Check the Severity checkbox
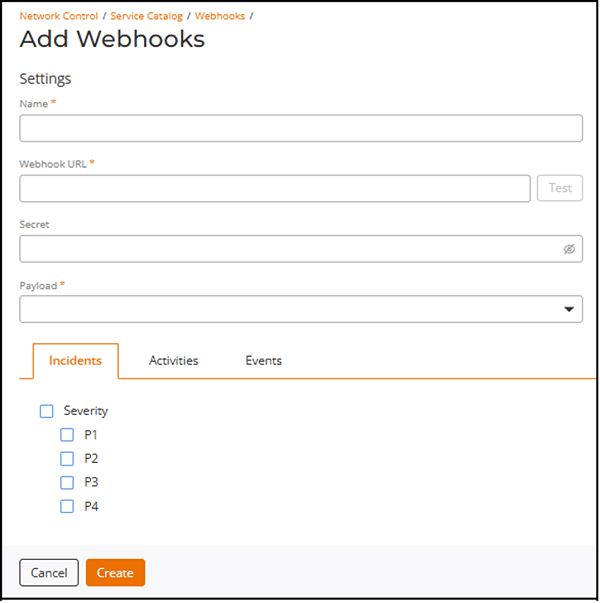This screenshot has height=603, width=600. (x=46, y=411)
